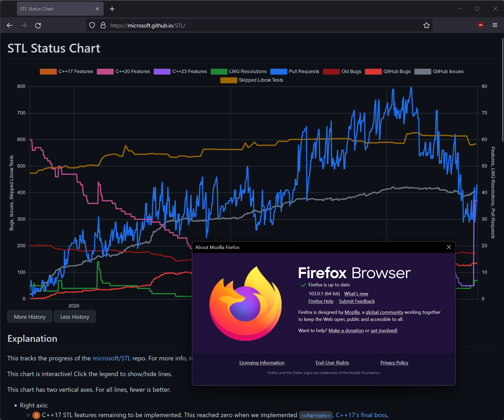
Task: Bookmark this page with the star icon
Action: click(426, 25)
